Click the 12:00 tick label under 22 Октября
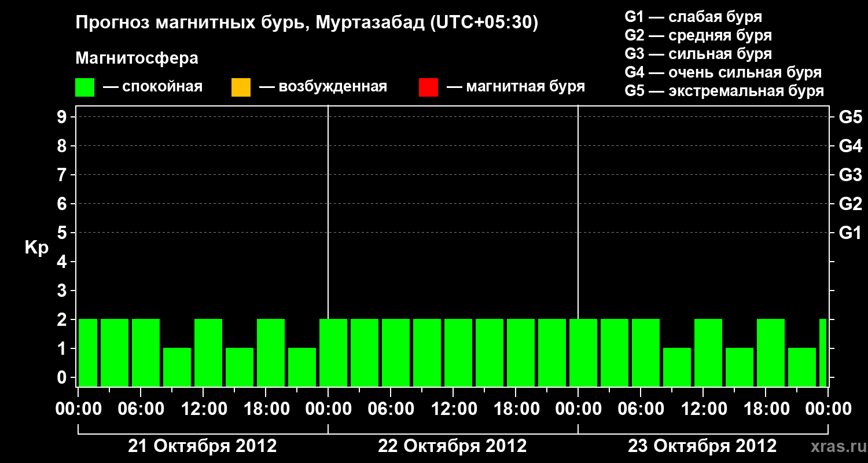Viewport: 868px width, 463px height. pyautogui.click(x=454, y=409)
